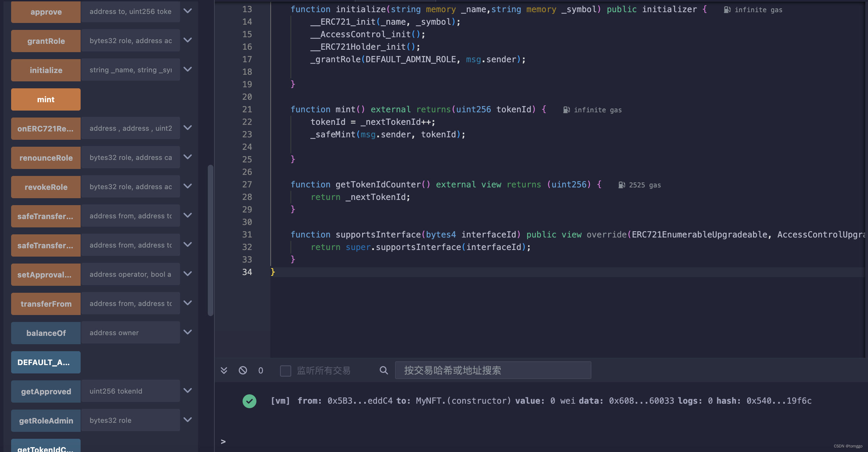Expand the approve function parameter fields
Screen dimensions: 868x452
tap(187, 11)
